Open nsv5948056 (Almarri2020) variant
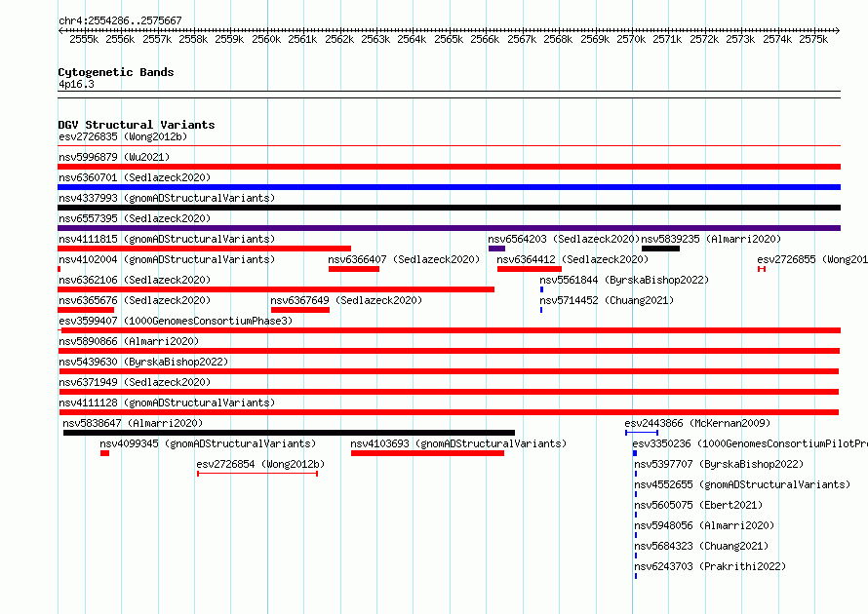The width and height of the screenshot is (868, 614). click(704, 525)
